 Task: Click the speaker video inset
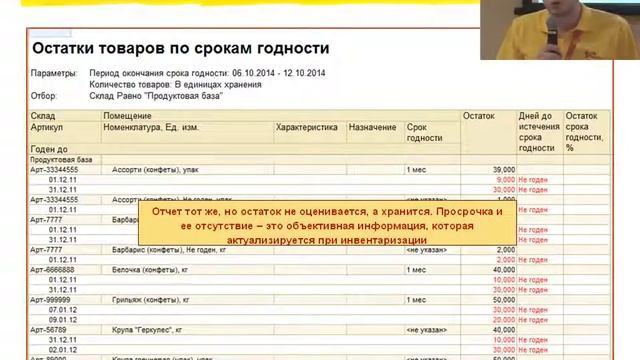coord(560,30)
